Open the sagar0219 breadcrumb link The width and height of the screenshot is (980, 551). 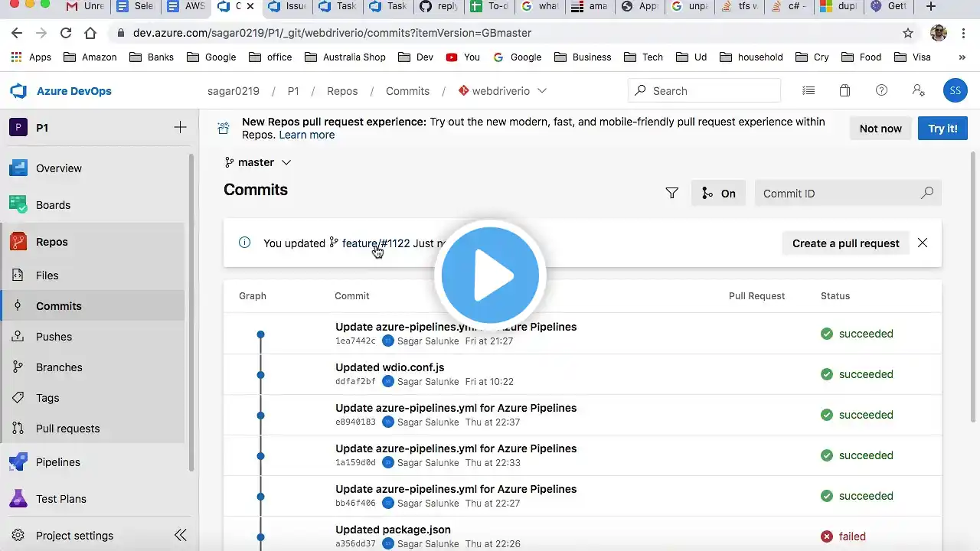234,90
